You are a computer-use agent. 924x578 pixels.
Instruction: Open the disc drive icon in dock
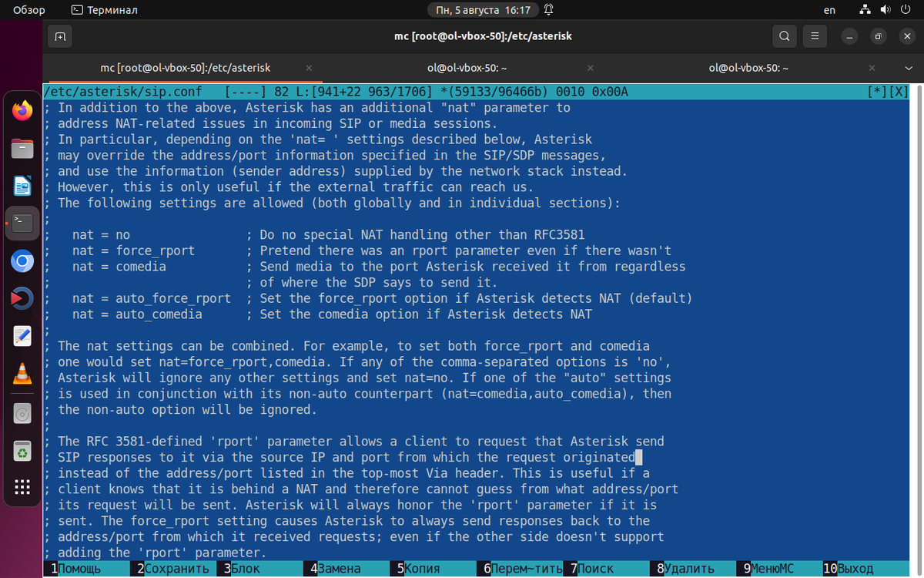[22, 414]
